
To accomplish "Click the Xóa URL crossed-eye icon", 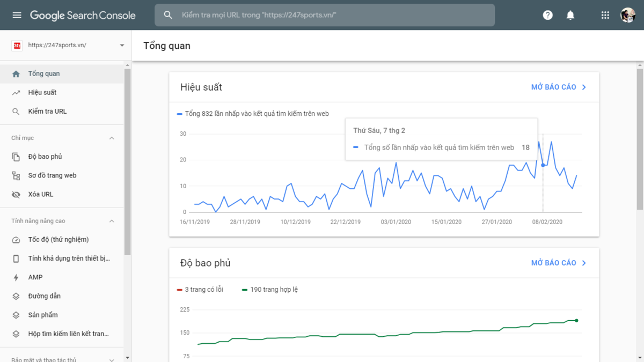I will point(16,194).
